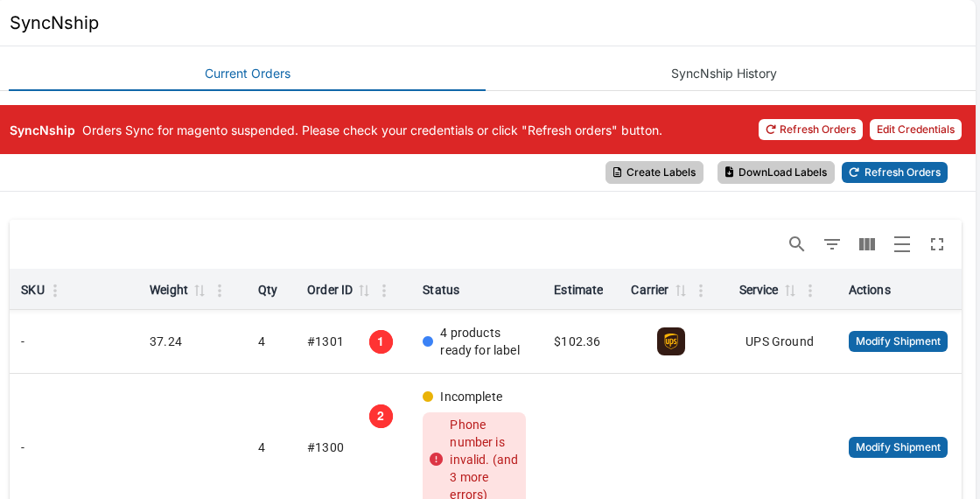Open the Service column options menu
This screenshot has width=980, height=499.
[x=810, y=290]
